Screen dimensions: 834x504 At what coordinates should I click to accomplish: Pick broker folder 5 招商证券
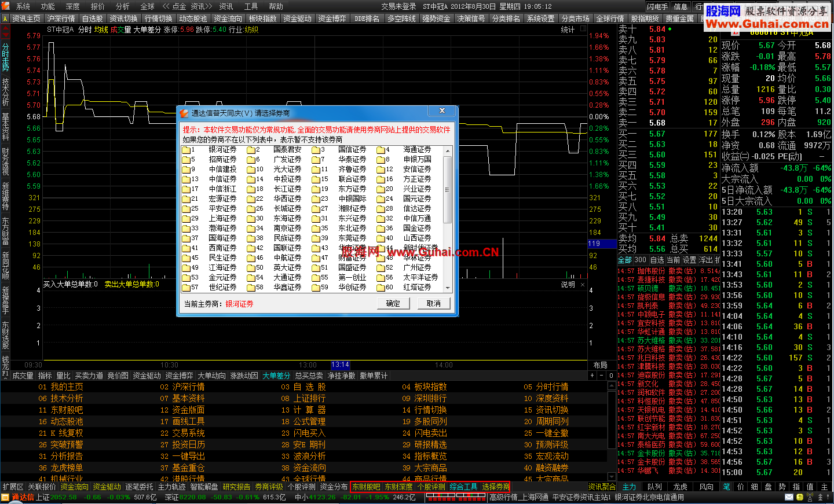coord(210,160)
